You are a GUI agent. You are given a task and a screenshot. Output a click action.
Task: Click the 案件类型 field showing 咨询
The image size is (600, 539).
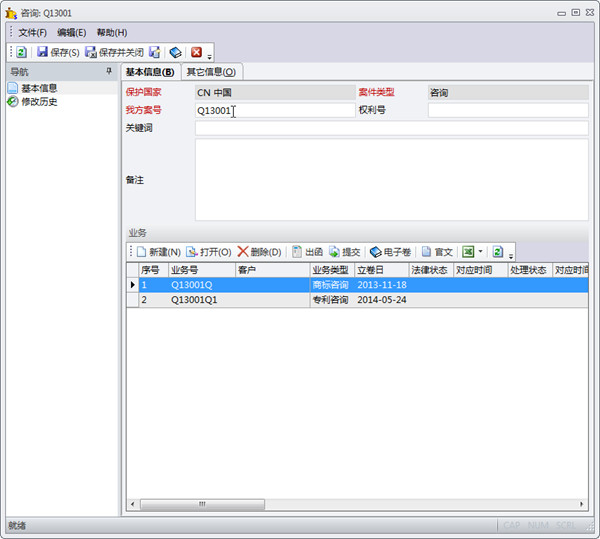[x=508, y=93]
